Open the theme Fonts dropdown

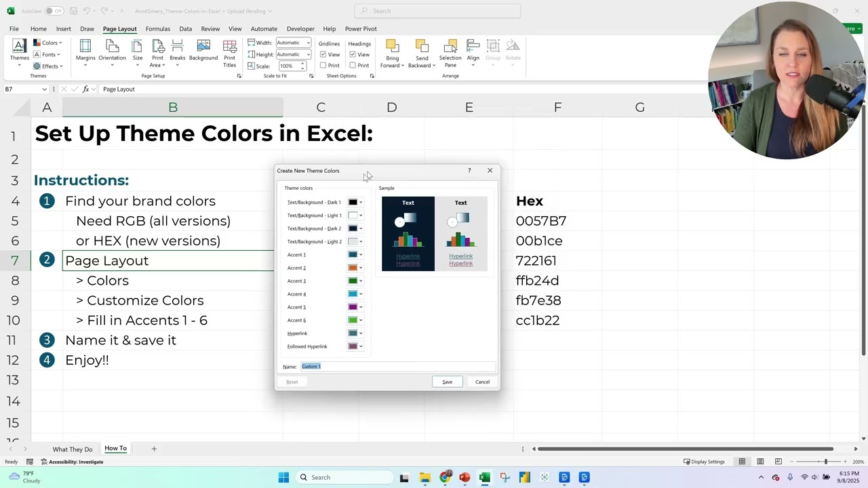(x=47, y=54)
